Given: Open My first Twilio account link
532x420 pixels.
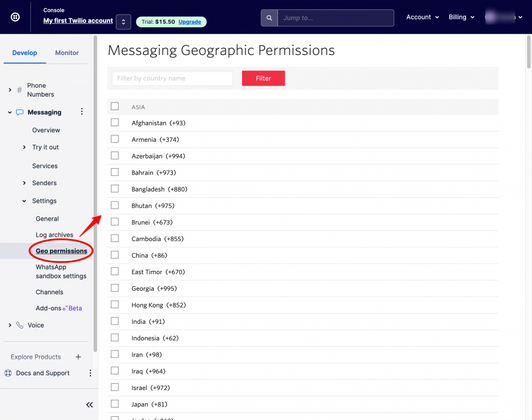Looking at the screenshot, I should (78, 21).
